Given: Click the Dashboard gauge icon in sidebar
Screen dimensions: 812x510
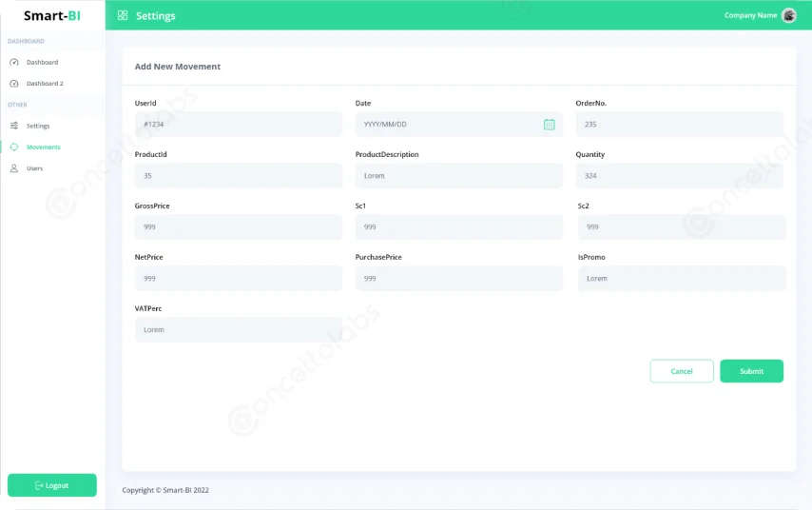Looking at the screenshot, I should pos(14,62).
